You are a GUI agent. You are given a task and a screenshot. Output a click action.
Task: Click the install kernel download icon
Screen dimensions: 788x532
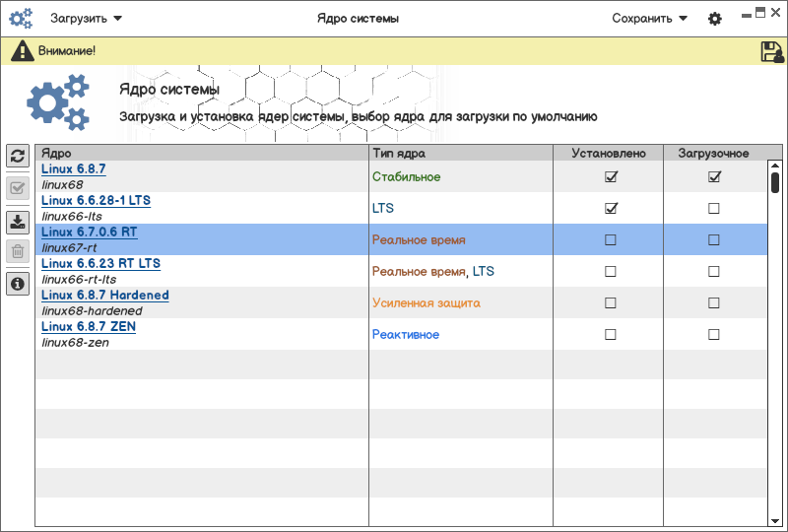(x=17, y=221)
